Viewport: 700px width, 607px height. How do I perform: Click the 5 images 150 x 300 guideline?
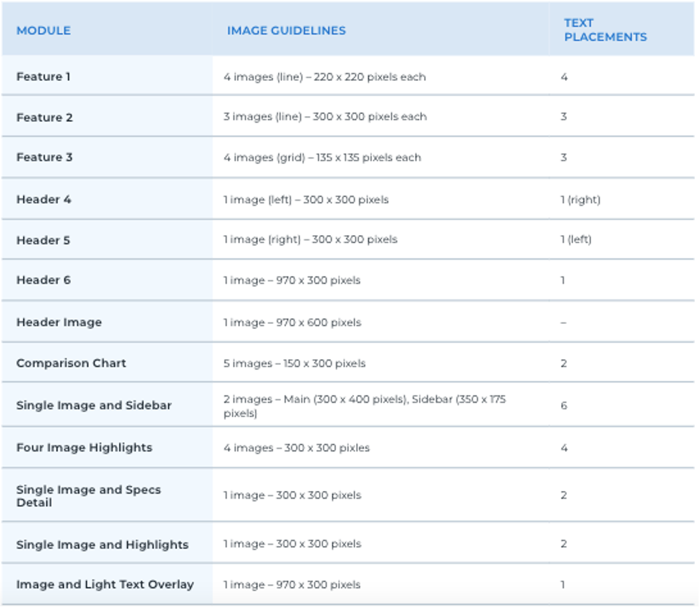click(294, 363)
